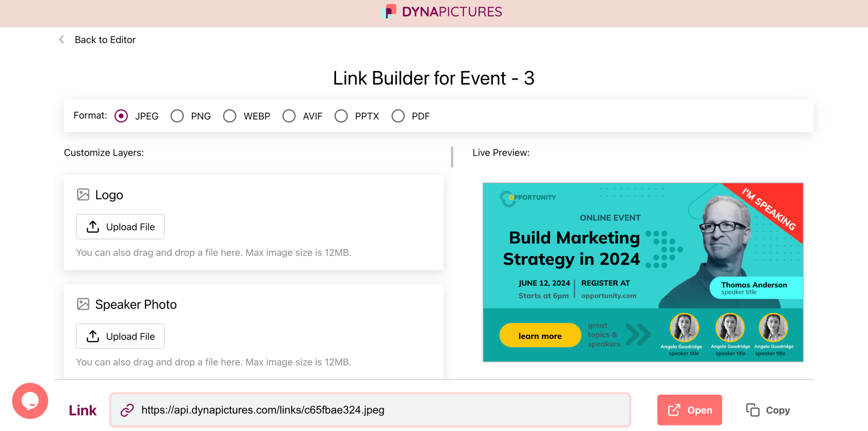Click the drag and drop hint under Speaker Photo
This screenshot has height=431, width=868.
pyautogui.click(x=214, y=362)
